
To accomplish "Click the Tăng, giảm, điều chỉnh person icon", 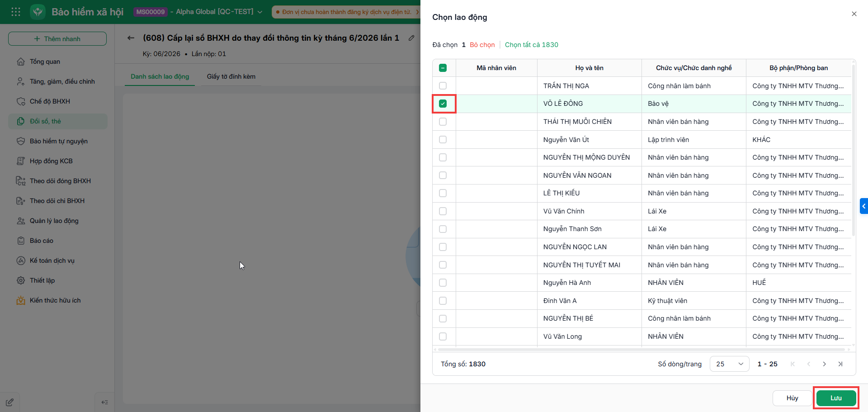I will point(21,81).
